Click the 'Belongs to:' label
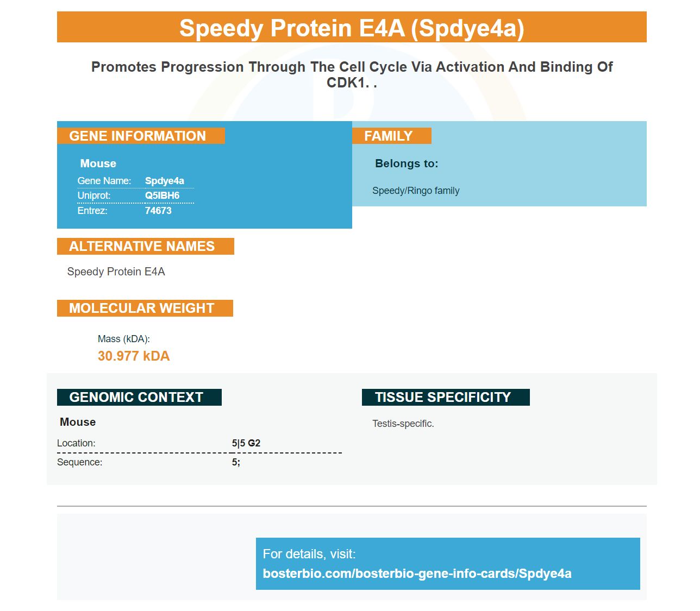 tap(407, 163)
